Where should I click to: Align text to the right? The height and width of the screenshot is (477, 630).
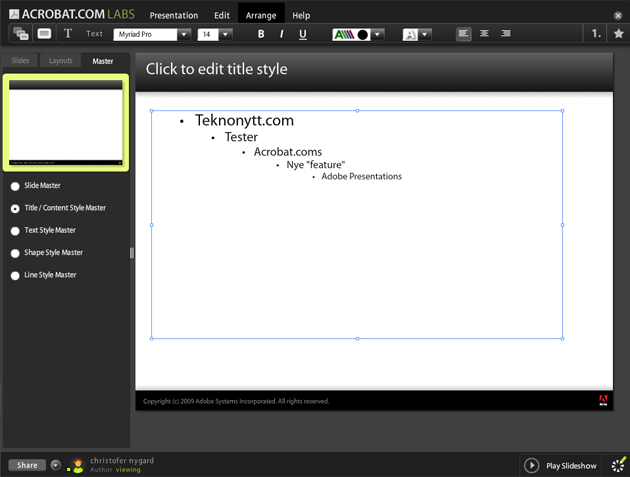[505, 34]
